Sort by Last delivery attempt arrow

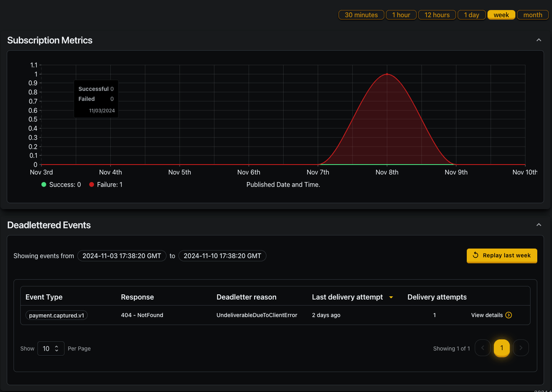point(391,297)
